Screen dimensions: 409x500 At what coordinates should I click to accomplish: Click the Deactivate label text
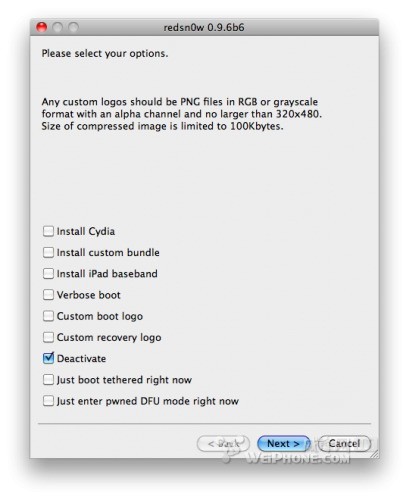pyautogui.click(x=81, y=359)
